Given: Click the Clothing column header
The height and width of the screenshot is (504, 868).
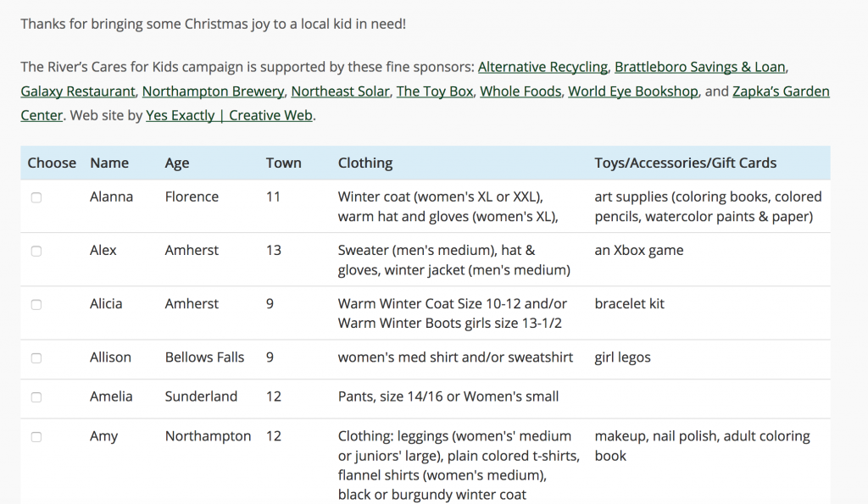Looking at the screenshot, I should pos(365,163).
